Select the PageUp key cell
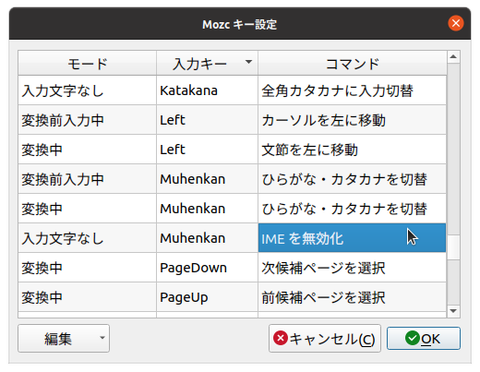 point(207,297)
